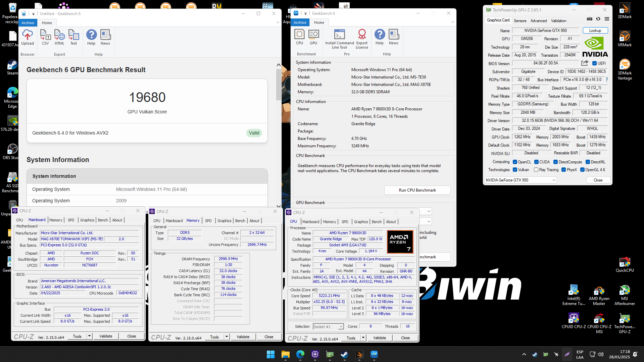
Task: Open File Explorer from taskbar
Action: [285, 354]
